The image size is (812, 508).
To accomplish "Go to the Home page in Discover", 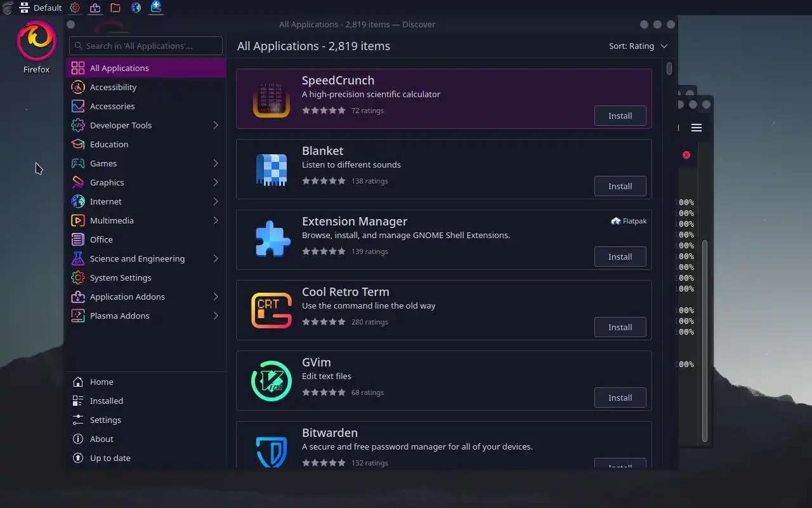I will click(146, 382).
